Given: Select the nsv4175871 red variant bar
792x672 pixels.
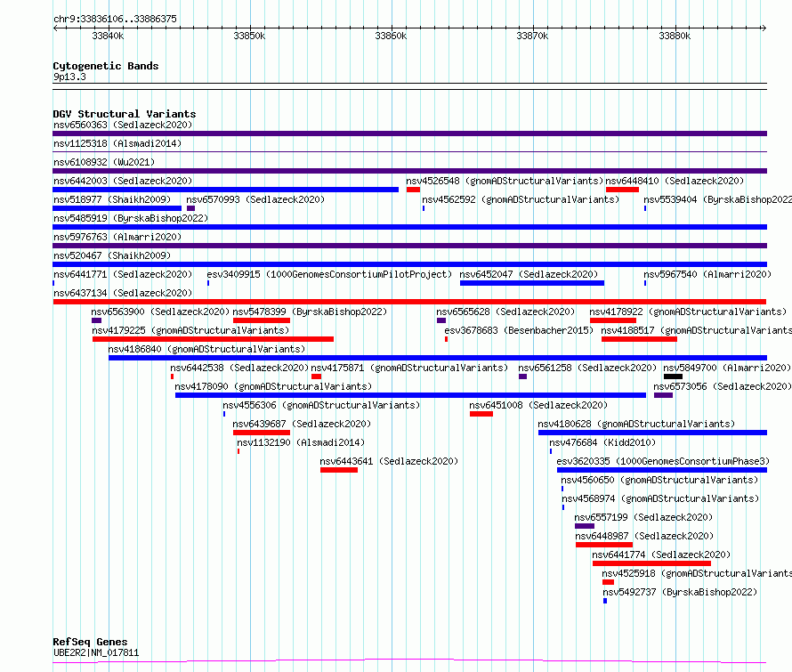Looking at the screenshot, I should [x=316, y=376].
